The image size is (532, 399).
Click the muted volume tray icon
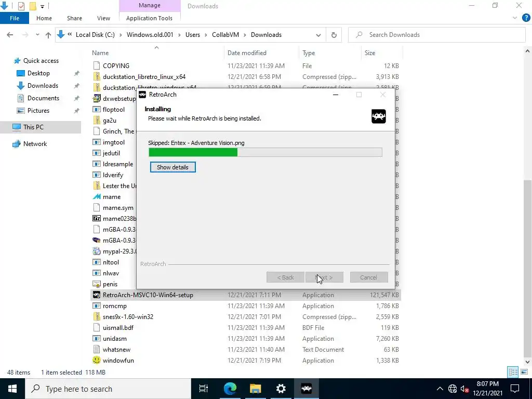[464, 389]
